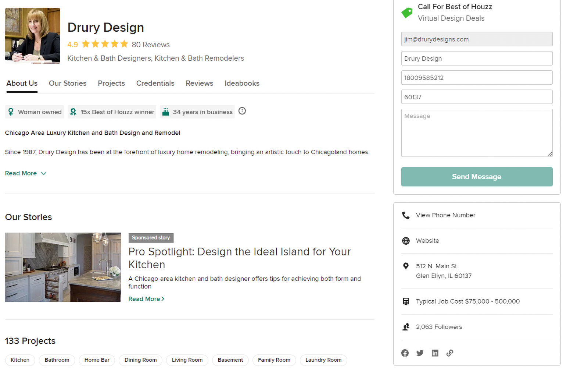This screenshot has height=368, width=588.
Task: Filter projects by Living Room
Action: click(187, 360)
